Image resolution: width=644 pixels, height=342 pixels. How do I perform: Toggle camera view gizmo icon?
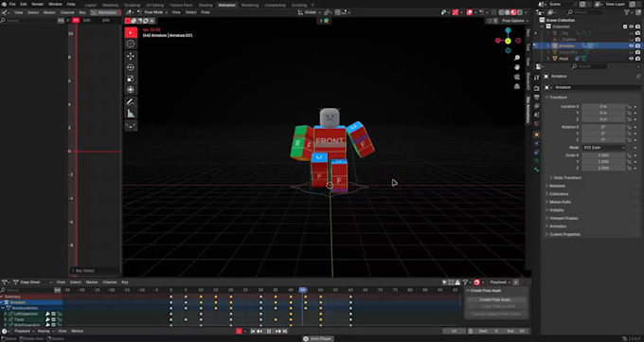(x=517, y=77)
